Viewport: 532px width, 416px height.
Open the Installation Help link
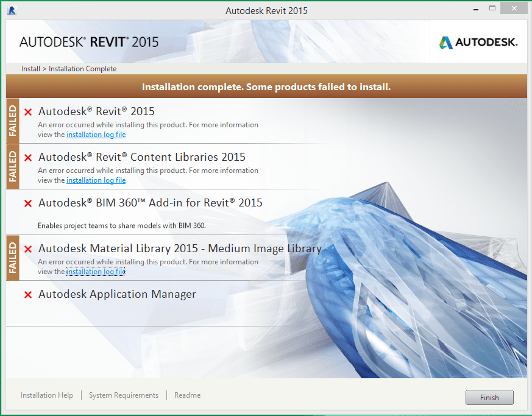click(x=47, y=395)
